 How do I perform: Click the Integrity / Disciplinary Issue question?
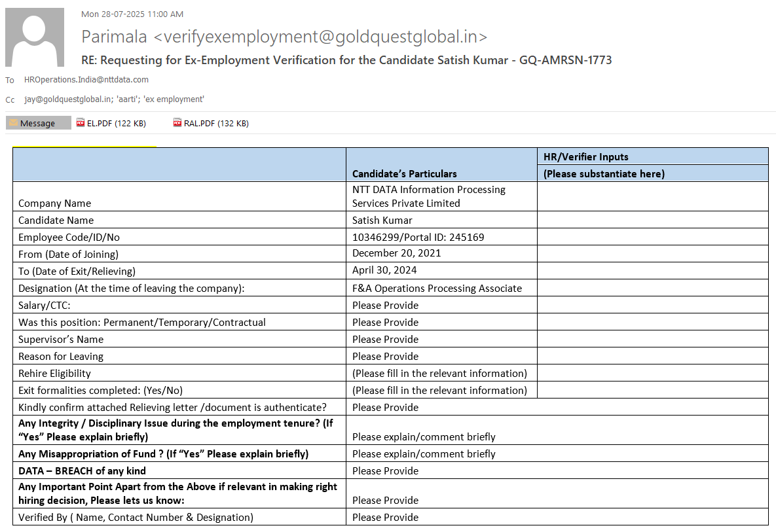point(176,430)
